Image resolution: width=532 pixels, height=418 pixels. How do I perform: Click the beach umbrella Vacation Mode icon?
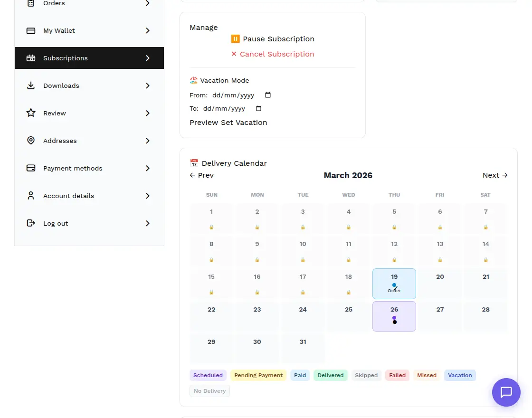coord(193,80)
